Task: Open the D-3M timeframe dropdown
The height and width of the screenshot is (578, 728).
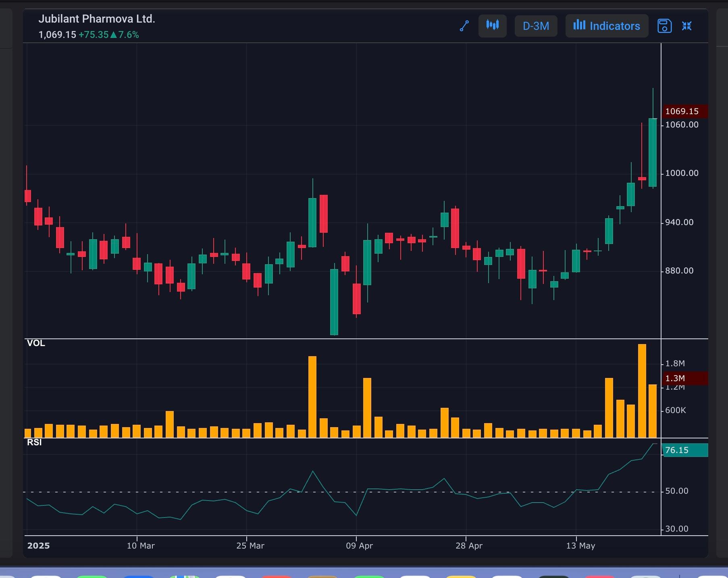Action: pos(536,26)
